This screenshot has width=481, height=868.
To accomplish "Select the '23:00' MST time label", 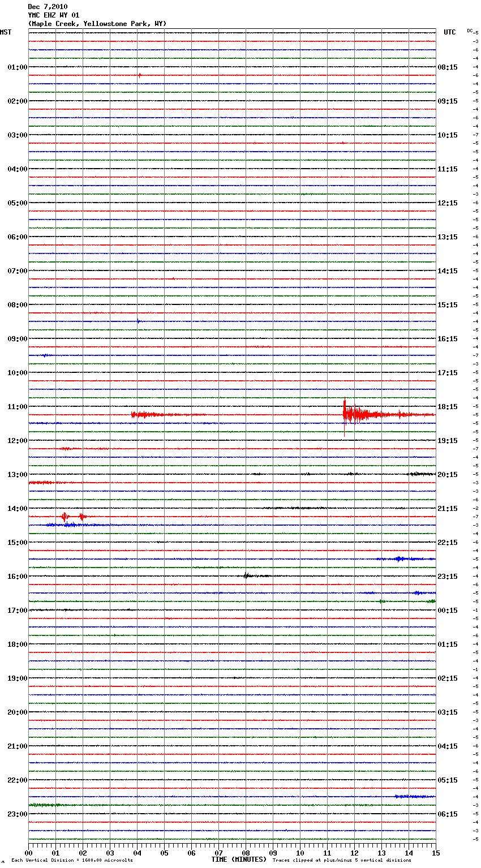I will pyautogui.click(x=18, y=814).
